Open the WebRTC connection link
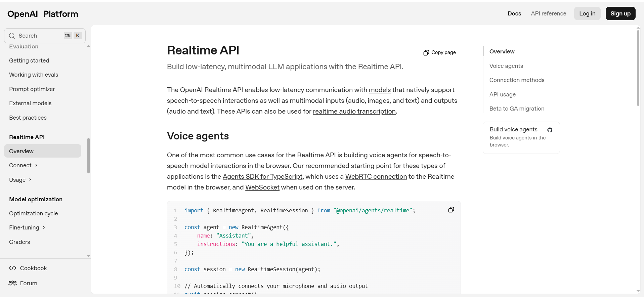This screenshot has height=297, width=644. [x=376, y=176]
